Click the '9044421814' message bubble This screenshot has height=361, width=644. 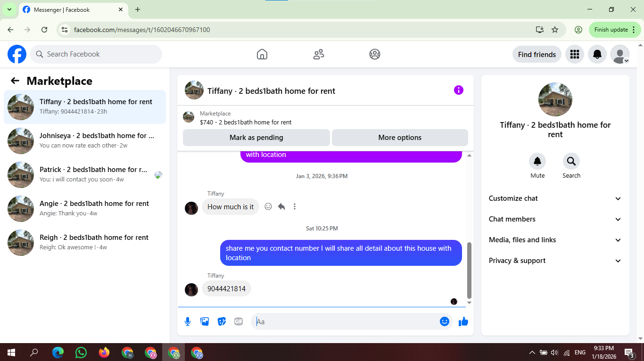point(226,288)
